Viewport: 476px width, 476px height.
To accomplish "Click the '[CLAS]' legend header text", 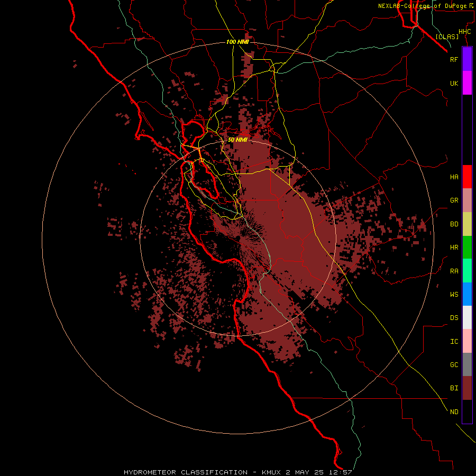I will (x=447, y=36).
